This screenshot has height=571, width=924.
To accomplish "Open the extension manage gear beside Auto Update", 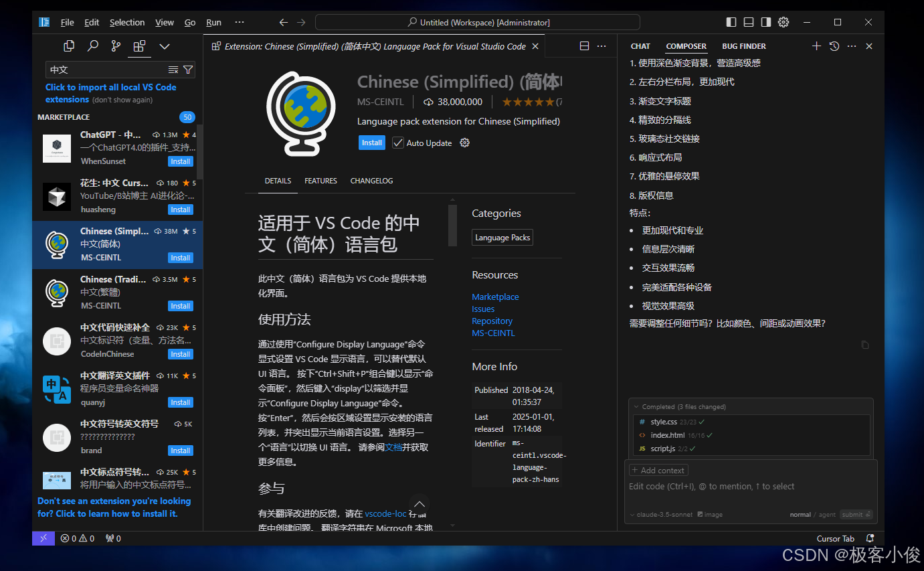I will [465, 143].
